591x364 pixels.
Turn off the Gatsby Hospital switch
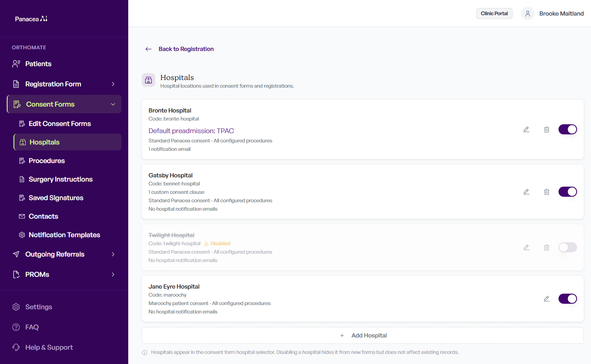point(568,192)
